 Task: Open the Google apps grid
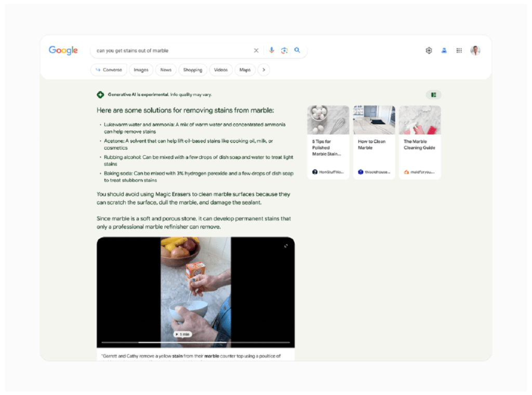pyautogui.click(x=459, y=50)
